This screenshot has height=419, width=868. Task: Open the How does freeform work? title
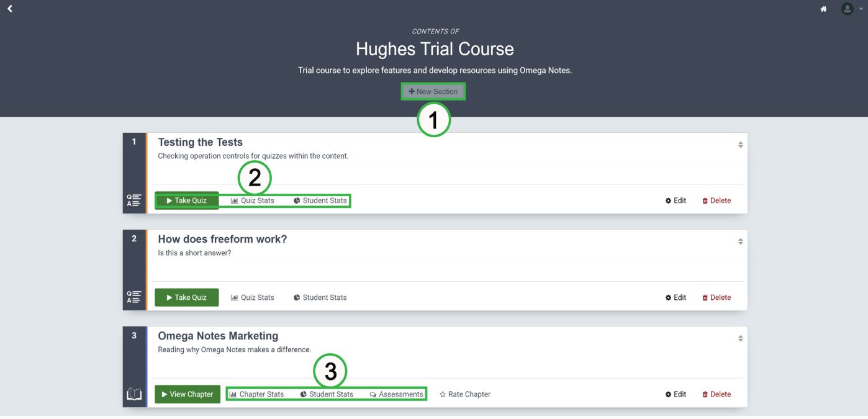click(222, 239)
